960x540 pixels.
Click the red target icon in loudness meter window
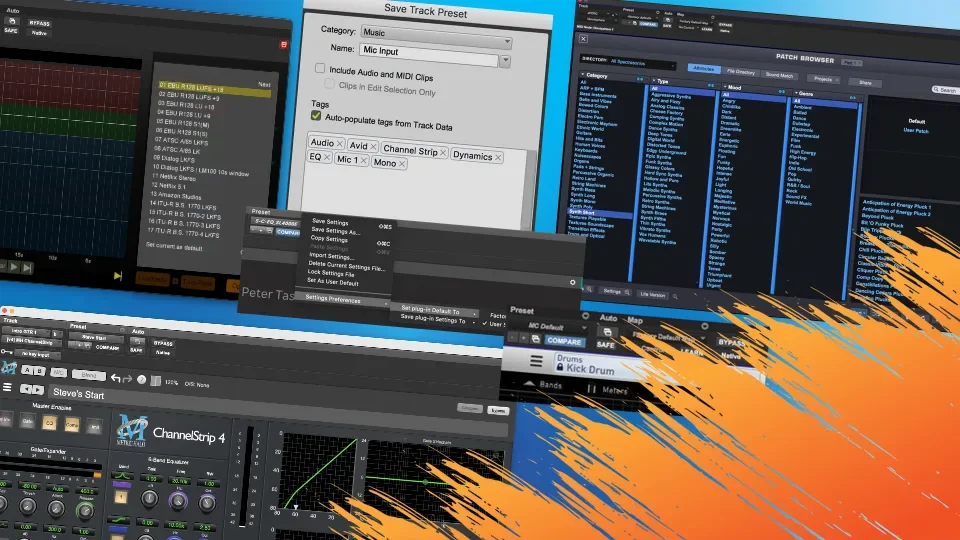(x=283, y=45)
